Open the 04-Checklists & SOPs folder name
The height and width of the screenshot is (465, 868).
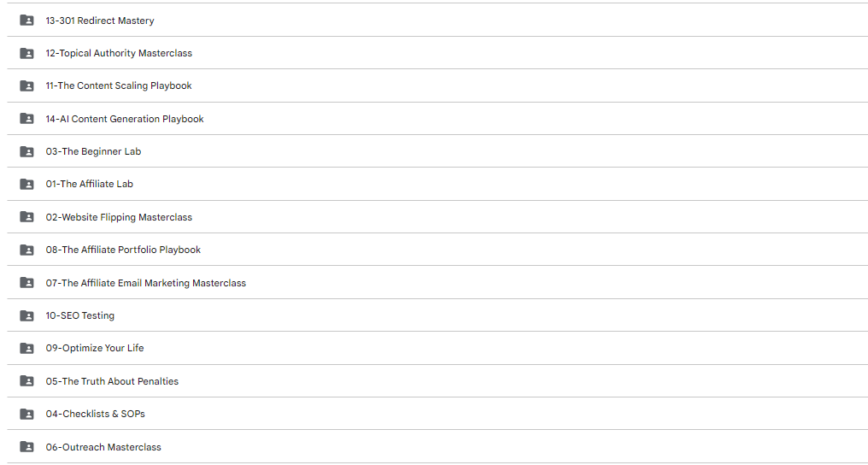pos(95,414)
